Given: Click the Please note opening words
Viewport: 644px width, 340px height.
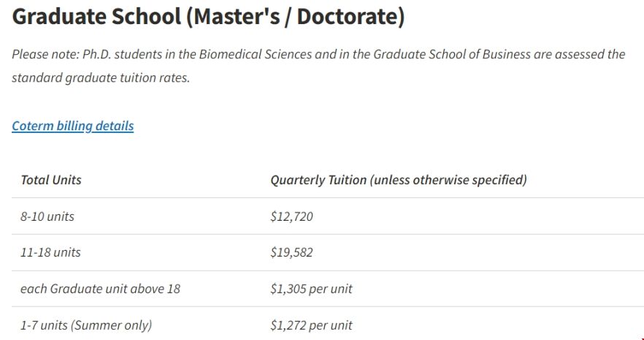Looking at the screenshot, I should tap(45, 54).
